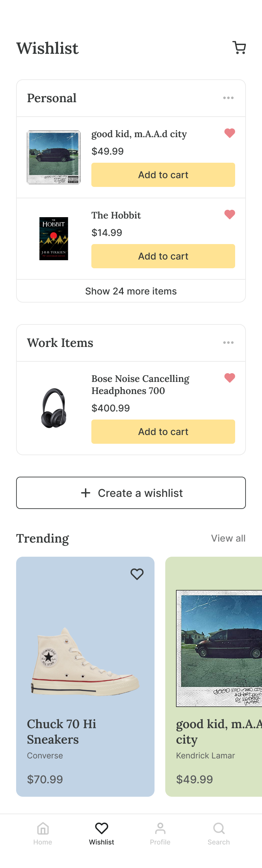The image size is (262, 868).
Task: Add The Hobbit to cart
Action: pos(163,256)
